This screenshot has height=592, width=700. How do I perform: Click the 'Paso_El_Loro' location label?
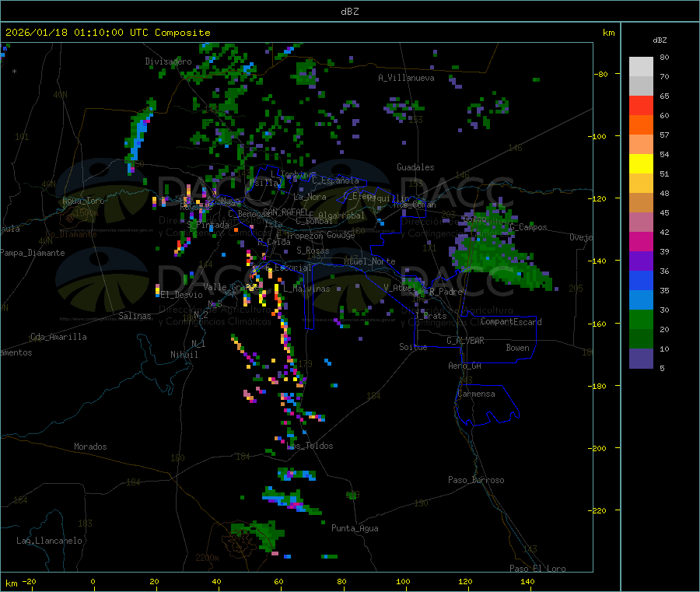coord(537,569)
